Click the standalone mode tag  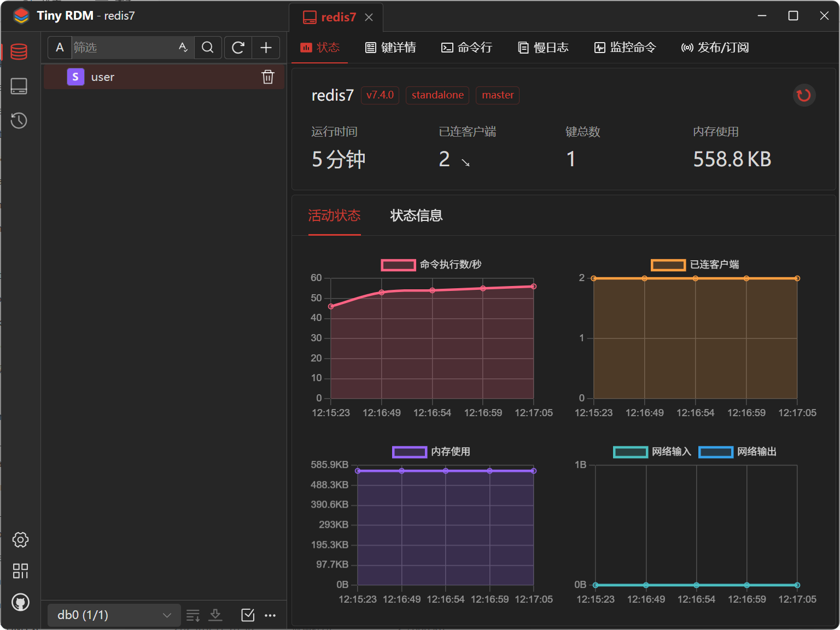[437, 95]
